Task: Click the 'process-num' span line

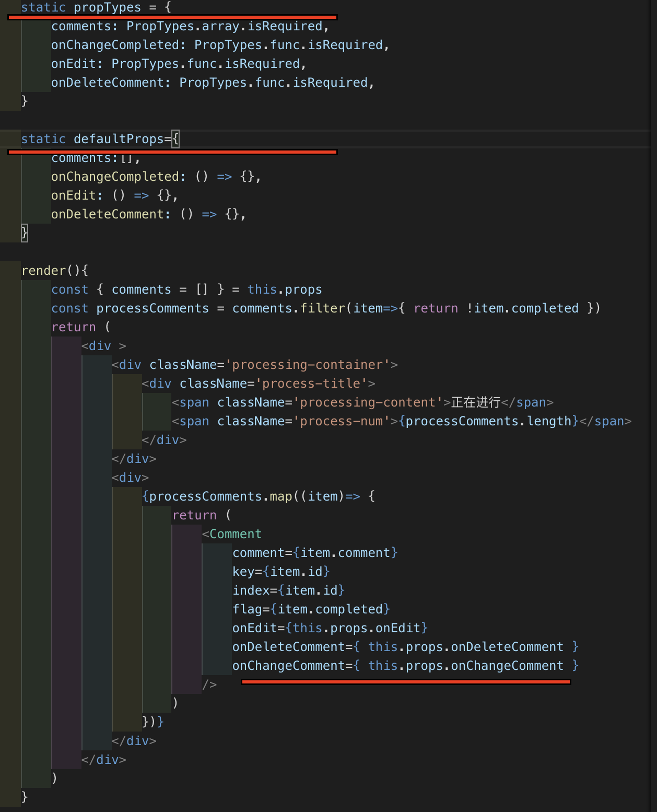Action: pos(402,421)
